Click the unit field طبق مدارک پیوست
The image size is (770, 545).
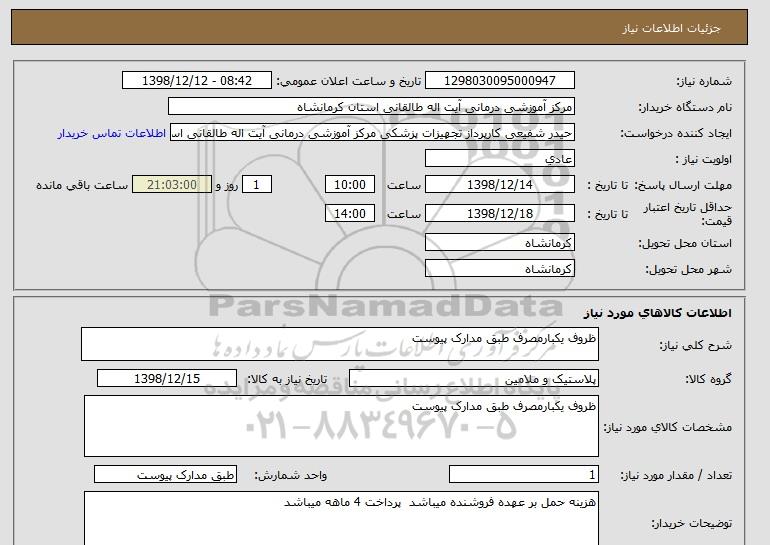point(165,475)
